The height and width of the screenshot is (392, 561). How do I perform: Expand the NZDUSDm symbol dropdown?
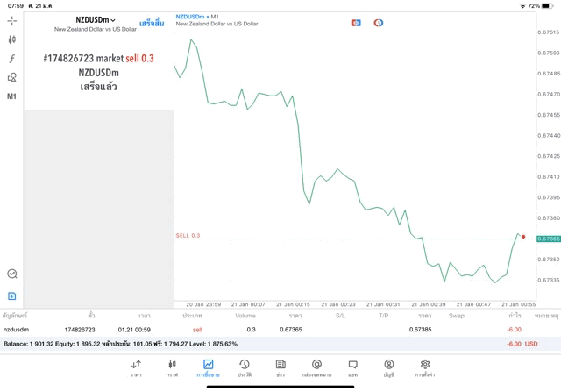[x=96, y=20]
